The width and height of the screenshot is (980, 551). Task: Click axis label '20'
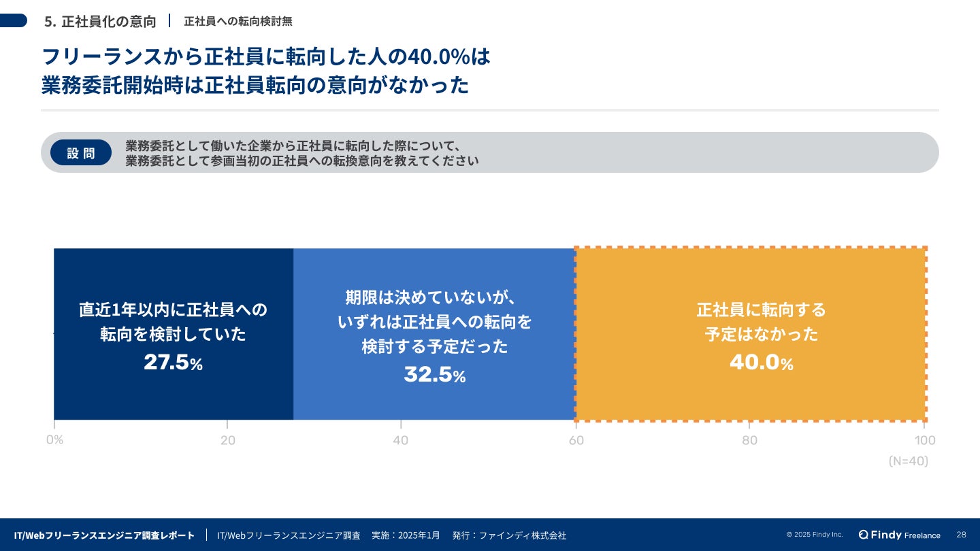click(x=228, y=440)
